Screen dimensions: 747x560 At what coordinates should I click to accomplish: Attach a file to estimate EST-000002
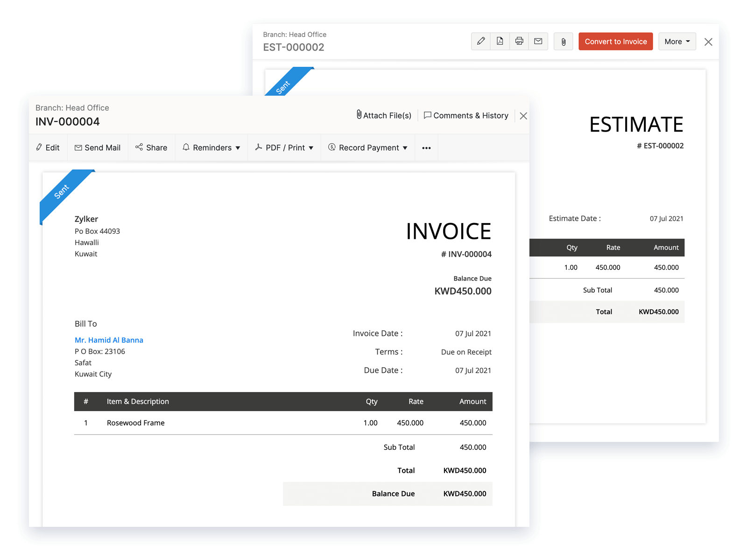(563, 41)
